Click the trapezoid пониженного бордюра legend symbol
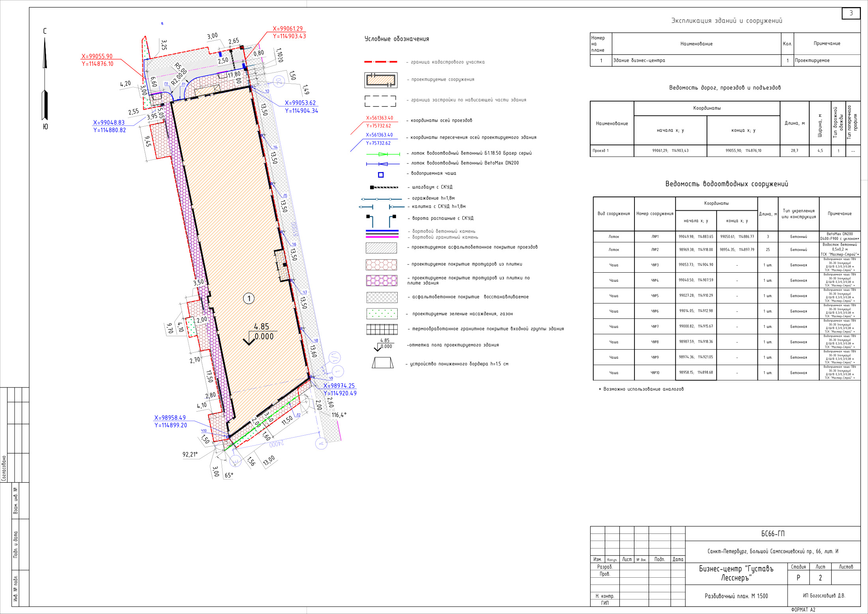Screen dimensions: 868x614 click(383, 363)
